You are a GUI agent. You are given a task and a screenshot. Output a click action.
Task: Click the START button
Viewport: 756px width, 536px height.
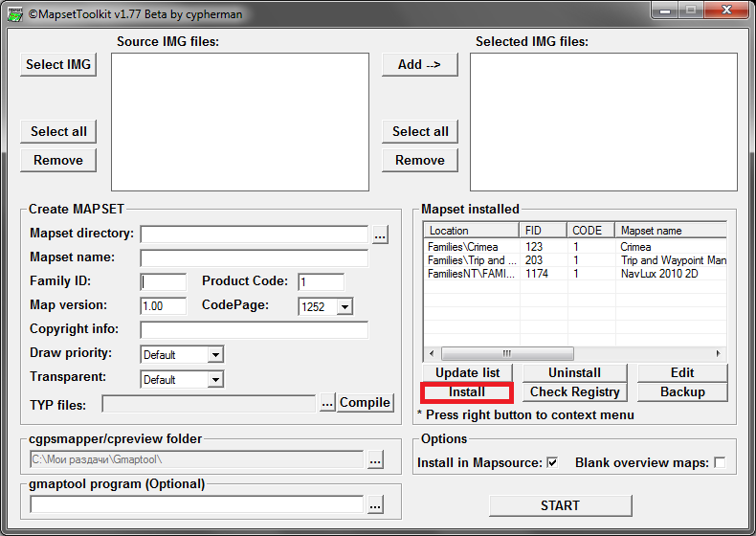[560, 505]
